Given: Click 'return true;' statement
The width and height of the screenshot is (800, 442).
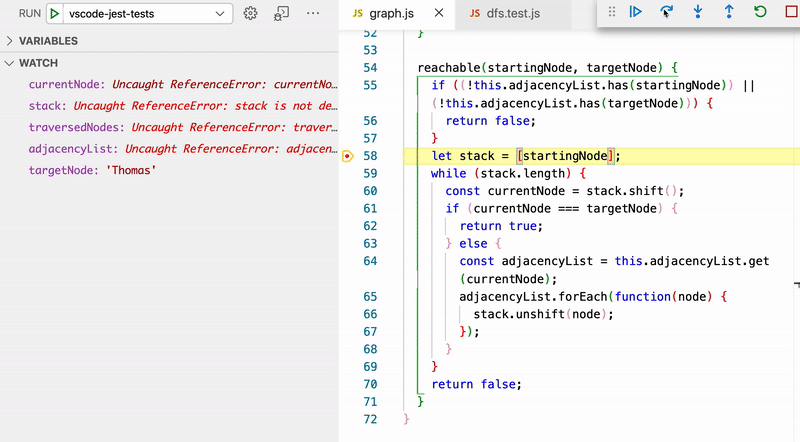Looking at the screenshot, I should (501, 226).
